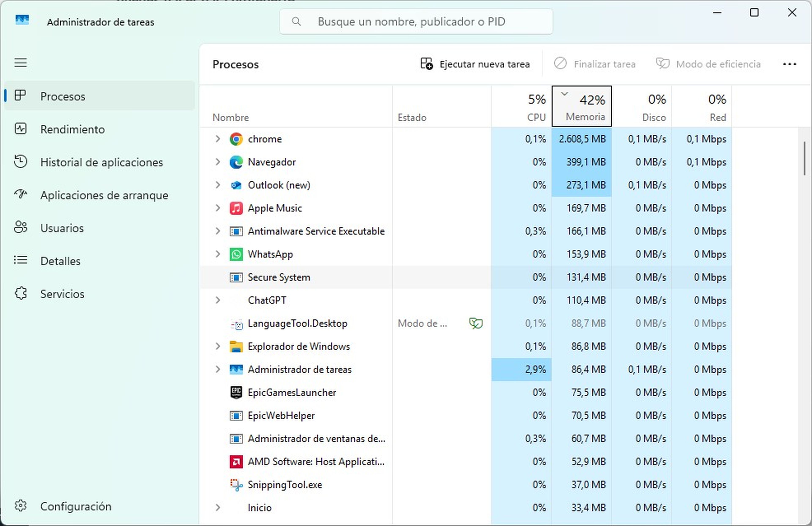Open the hamburger navigation menu
Viewport: 812px width, 526px height.
tap(21, 63)
